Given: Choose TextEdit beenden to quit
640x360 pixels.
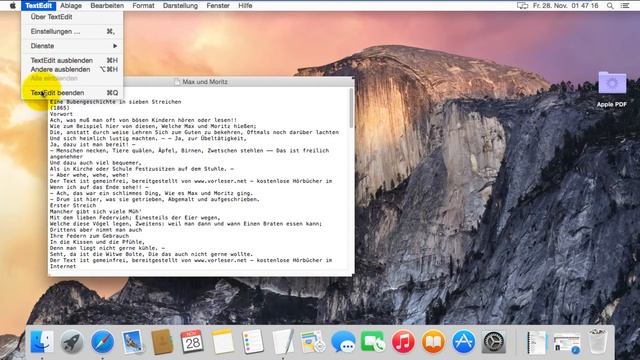Looking at the screenshot, I should click(x=72, y=93).
